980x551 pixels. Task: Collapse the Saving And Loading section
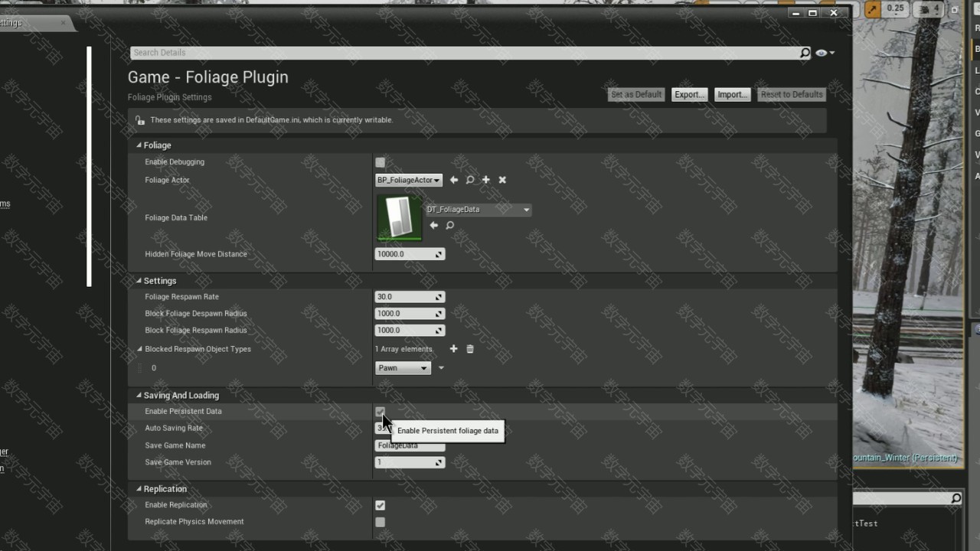(139, 396)
